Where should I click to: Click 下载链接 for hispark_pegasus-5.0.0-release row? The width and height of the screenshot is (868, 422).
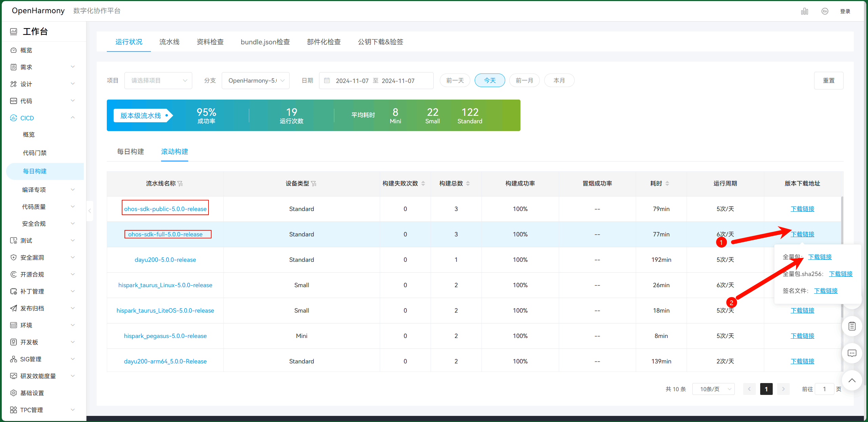point(803,336)
